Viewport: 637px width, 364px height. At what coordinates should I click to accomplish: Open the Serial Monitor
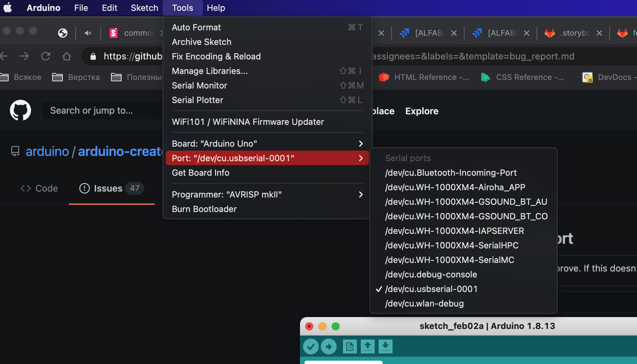267,86
